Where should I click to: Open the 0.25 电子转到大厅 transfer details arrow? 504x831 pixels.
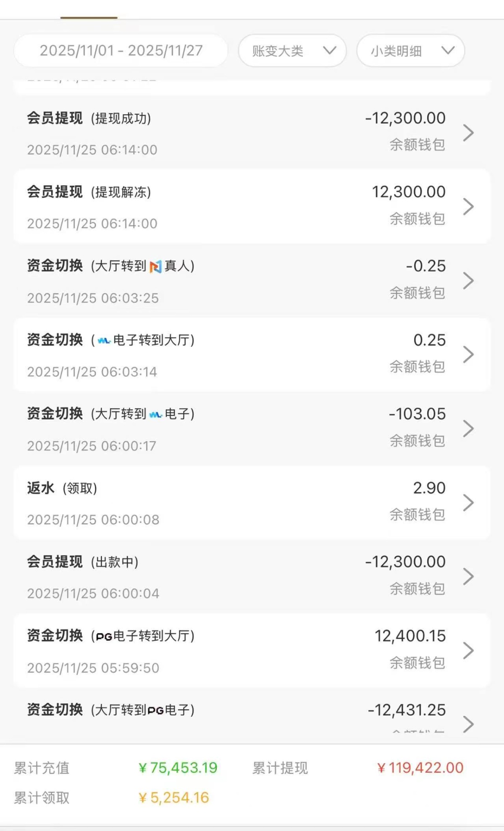[x=468, y=355]
